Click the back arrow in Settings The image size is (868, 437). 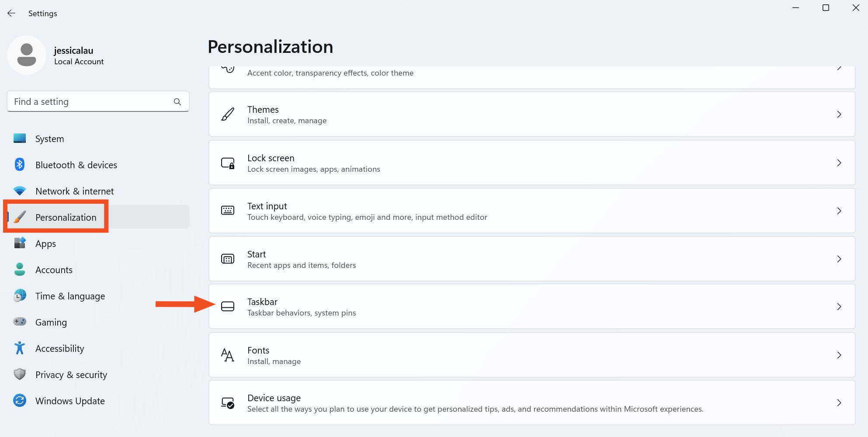(11, 14)
